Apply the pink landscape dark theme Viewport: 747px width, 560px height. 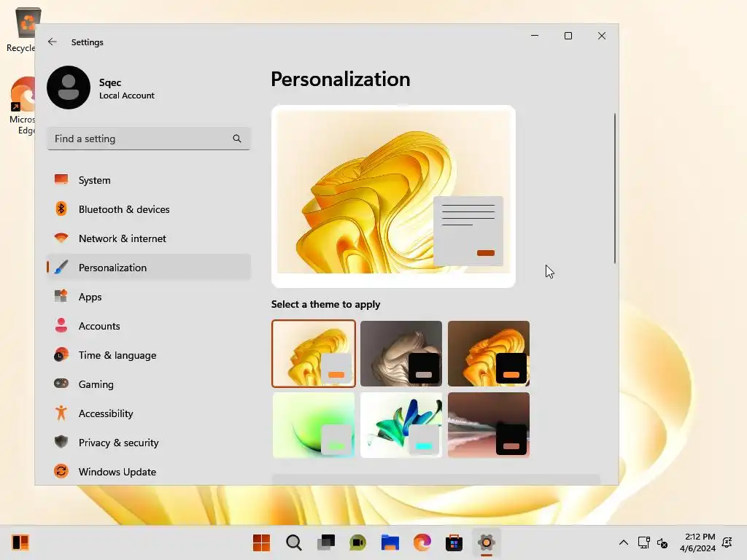[489, 425]
